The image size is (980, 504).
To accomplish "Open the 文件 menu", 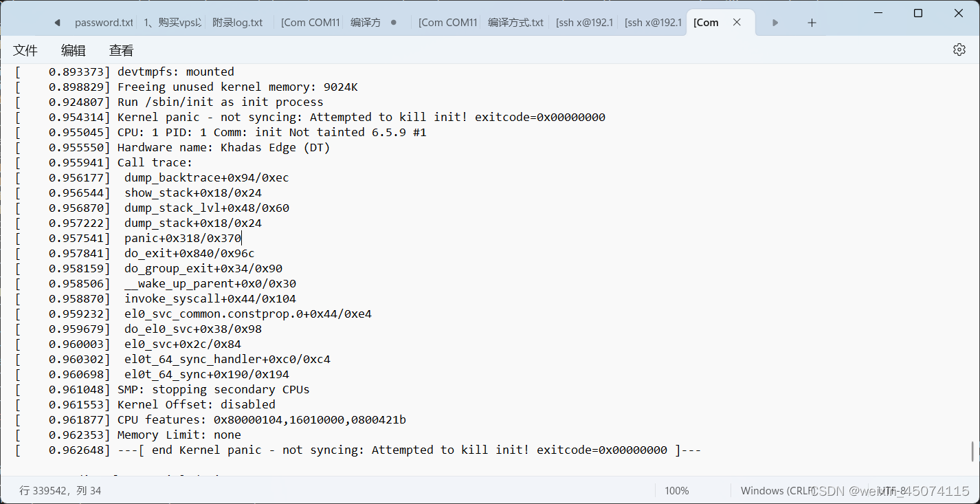I will (25, 50).
